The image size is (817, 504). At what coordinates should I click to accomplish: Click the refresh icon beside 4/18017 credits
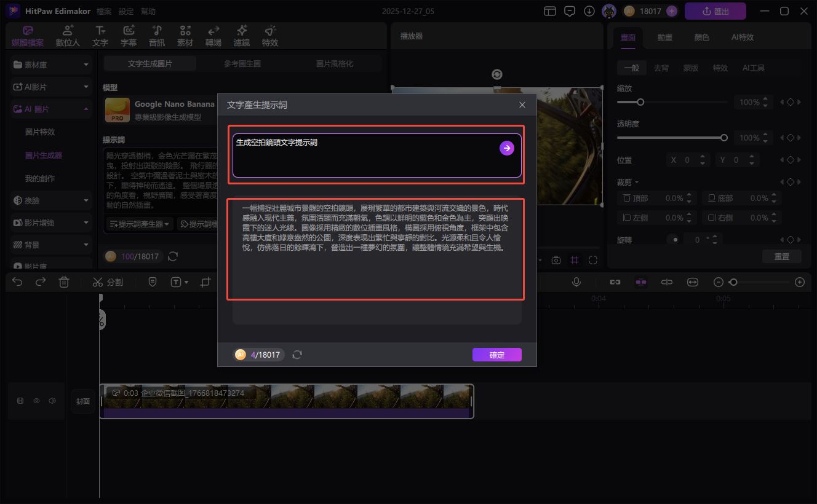pyautogui.click(x=297, y=355)
